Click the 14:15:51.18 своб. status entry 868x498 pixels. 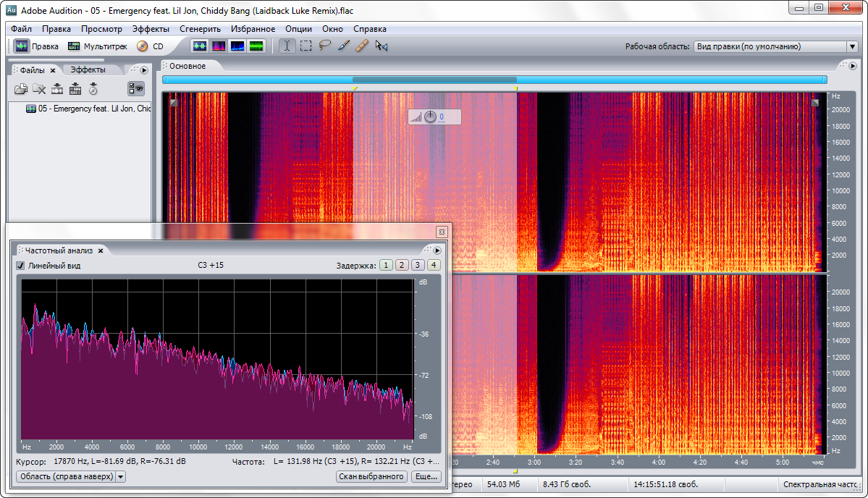(x=665, y=484)
